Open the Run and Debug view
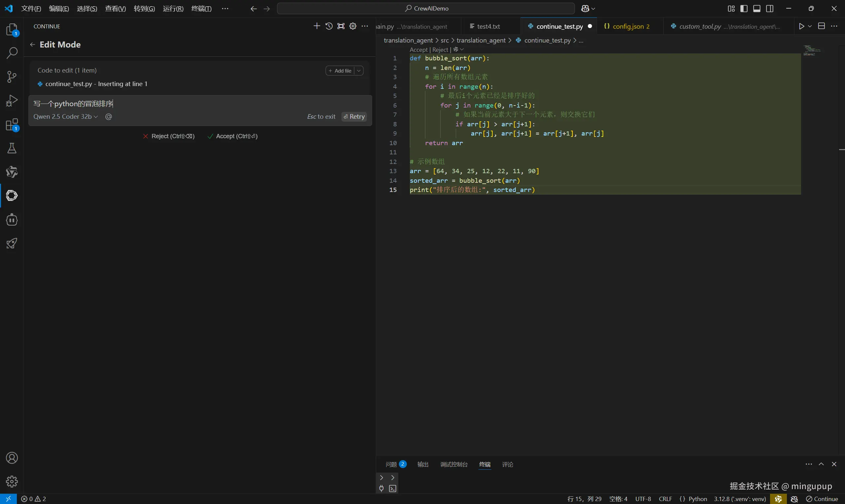 (12, 101)
